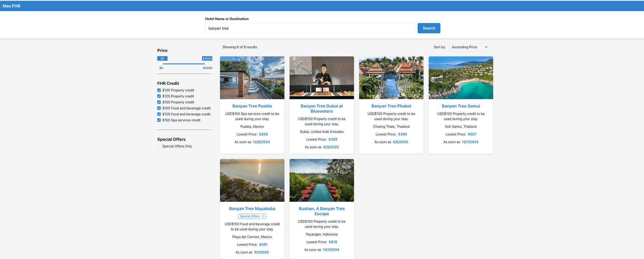The image size is (644, 259).
Task: Click Banyan Tree Mayakoba beach photo
Action: [252, 180]
